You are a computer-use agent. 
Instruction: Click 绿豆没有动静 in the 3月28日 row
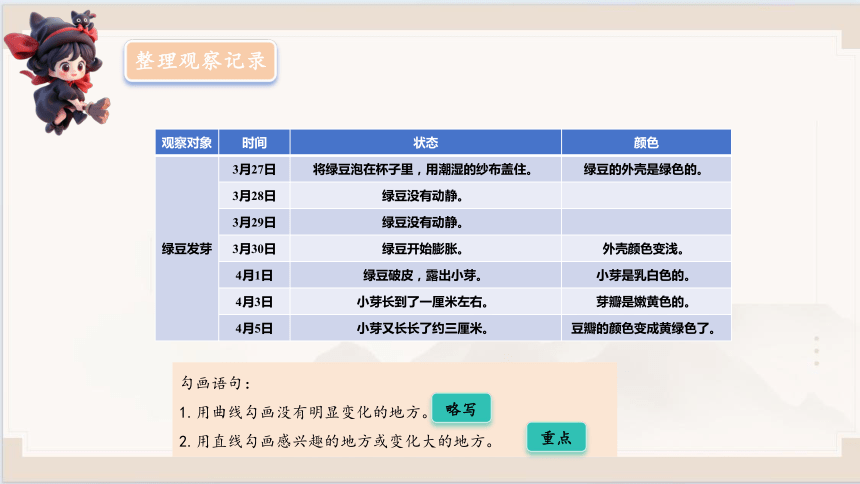coord(426,196)
